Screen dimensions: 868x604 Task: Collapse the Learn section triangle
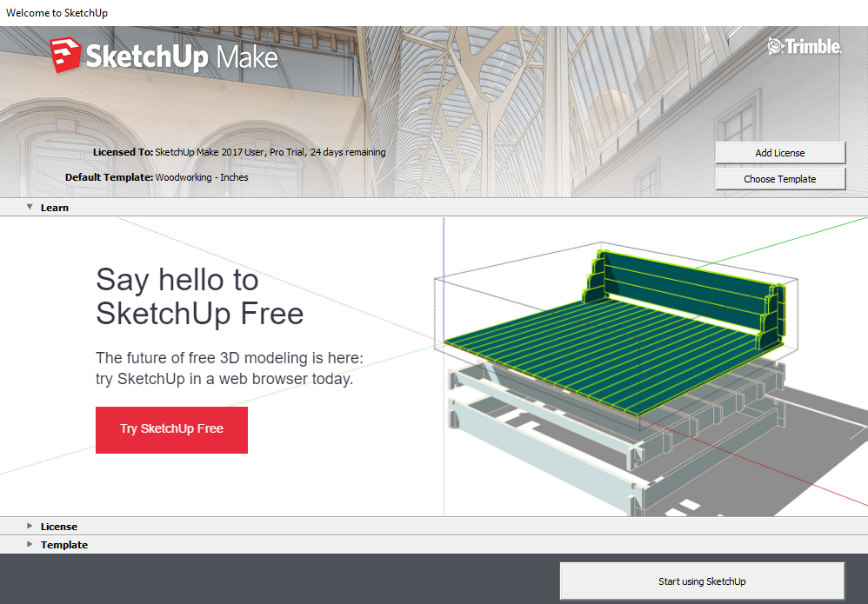tap(30, 207)
